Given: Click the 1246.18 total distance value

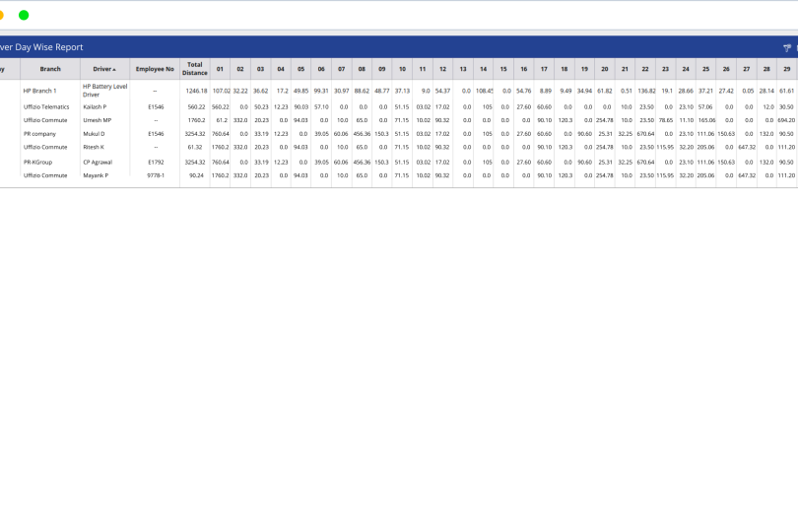Looking at the screenshot, I should 195,91.
